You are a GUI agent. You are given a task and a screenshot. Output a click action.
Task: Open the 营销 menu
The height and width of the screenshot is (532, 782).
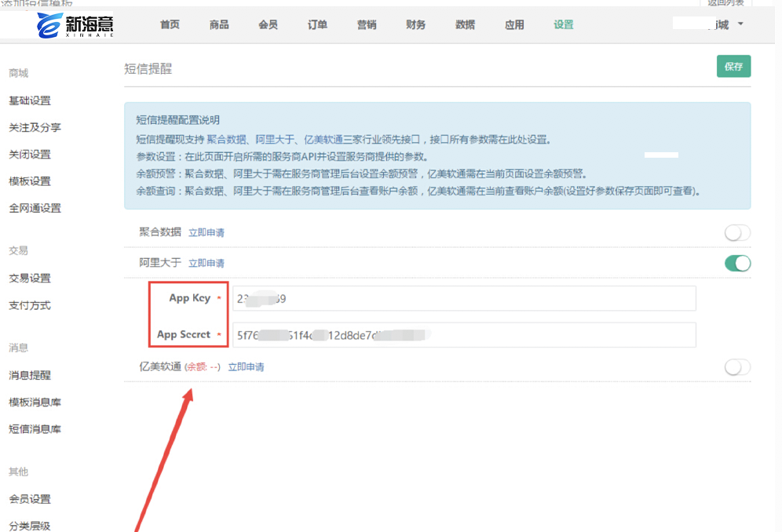coord(367,24)
